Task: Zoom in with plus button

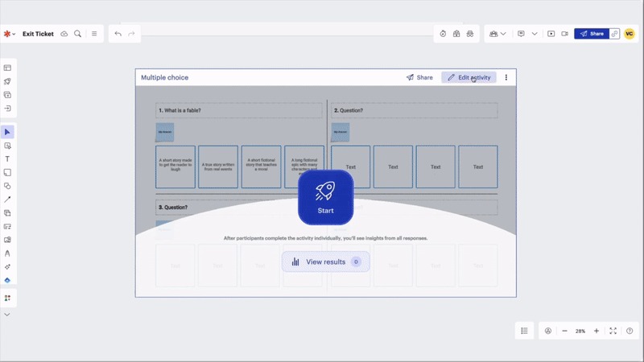Action: pos(597,331)
